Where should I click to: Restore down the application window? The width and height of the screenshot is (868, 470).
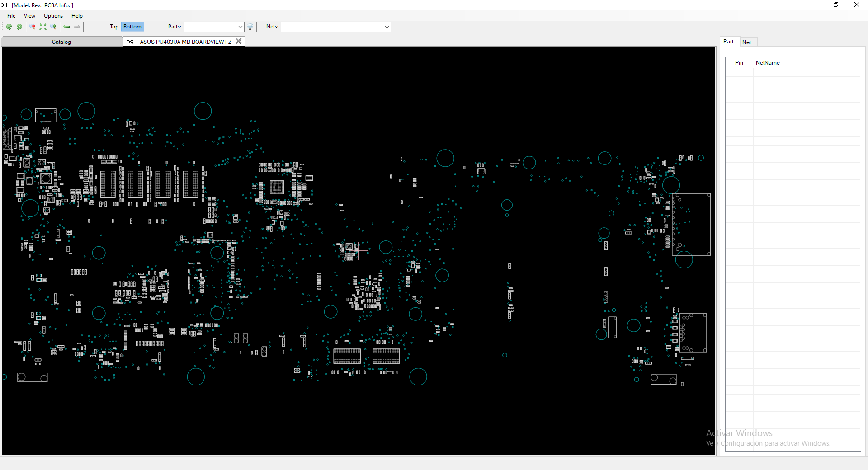click(x=836, y=5)
